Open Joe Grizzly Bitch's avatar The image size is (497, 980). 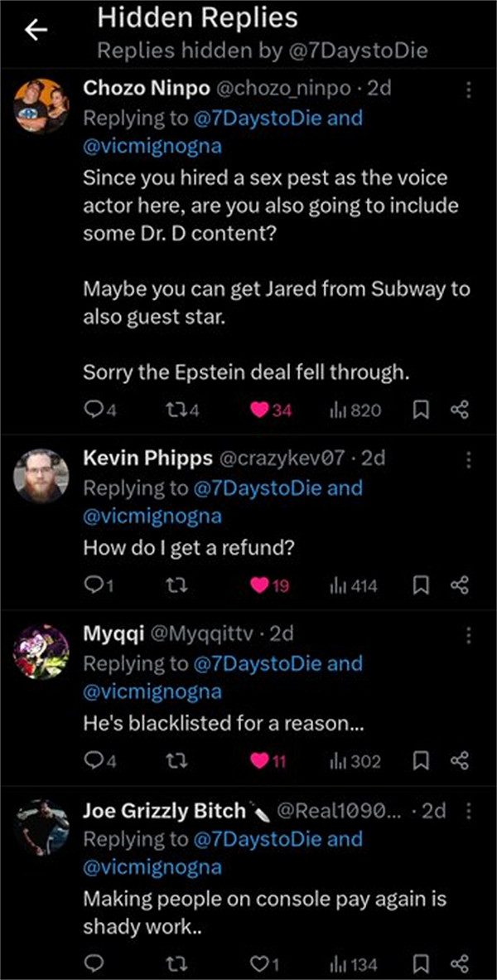point(41,827)
